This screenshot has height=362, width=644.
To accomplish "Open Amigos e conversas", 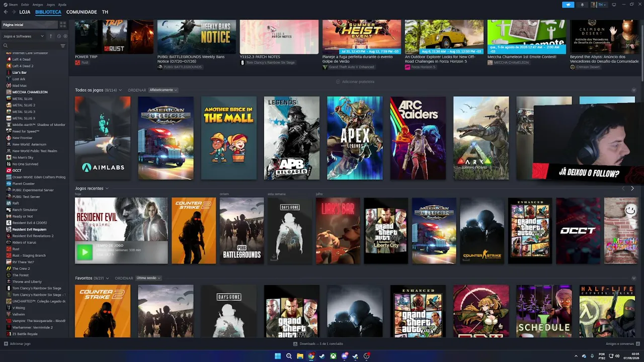I will (x=623, y=344).
